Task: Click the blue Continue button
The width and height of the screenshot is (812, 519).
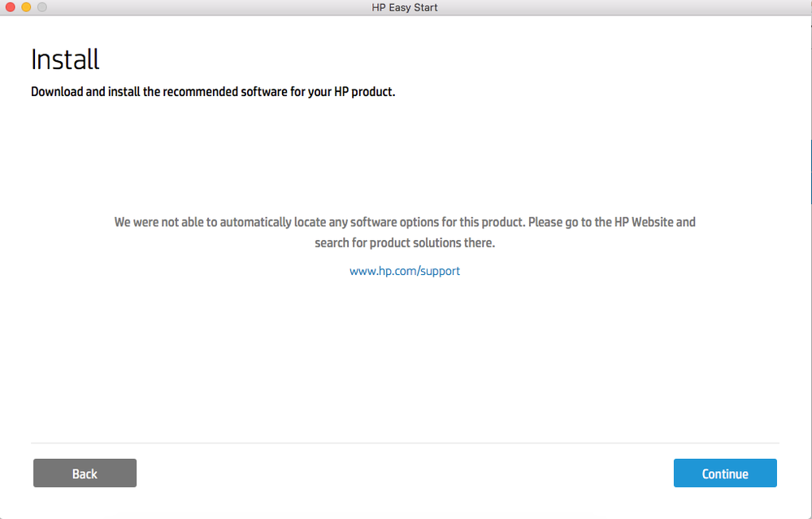Action: click(725, 473)
